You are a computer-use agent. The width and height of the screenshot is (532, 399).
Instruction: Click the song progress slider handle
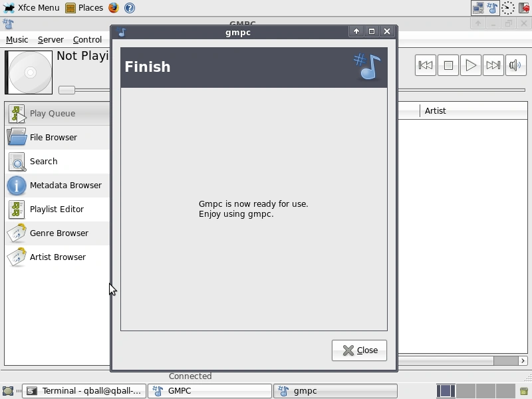point(66,90)
